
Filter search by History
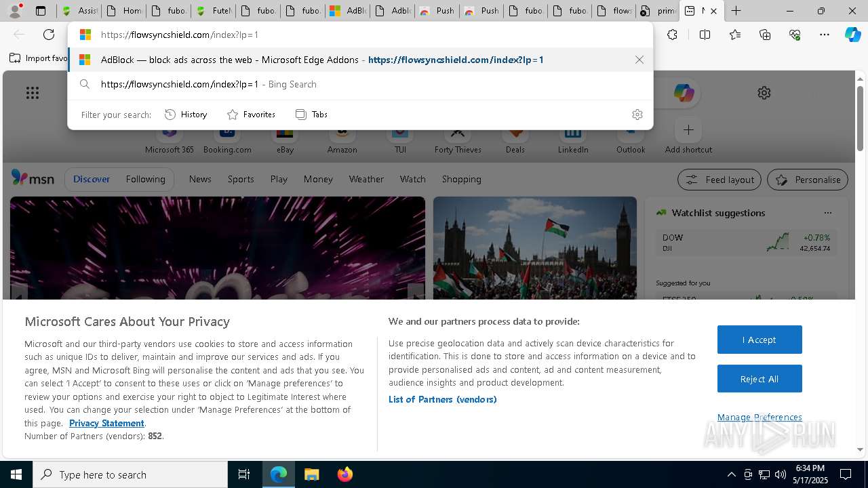pyautogui.click(x=186, y=115)
